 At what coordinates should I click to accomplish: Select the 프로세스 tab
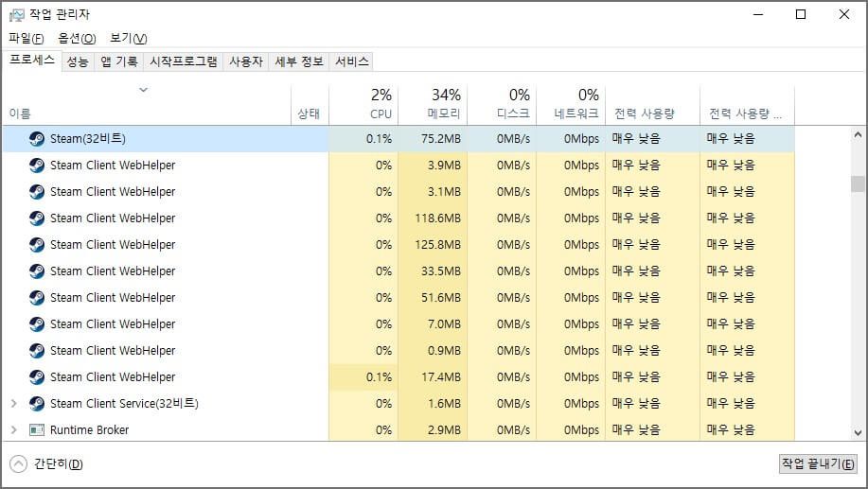point(32,61)
